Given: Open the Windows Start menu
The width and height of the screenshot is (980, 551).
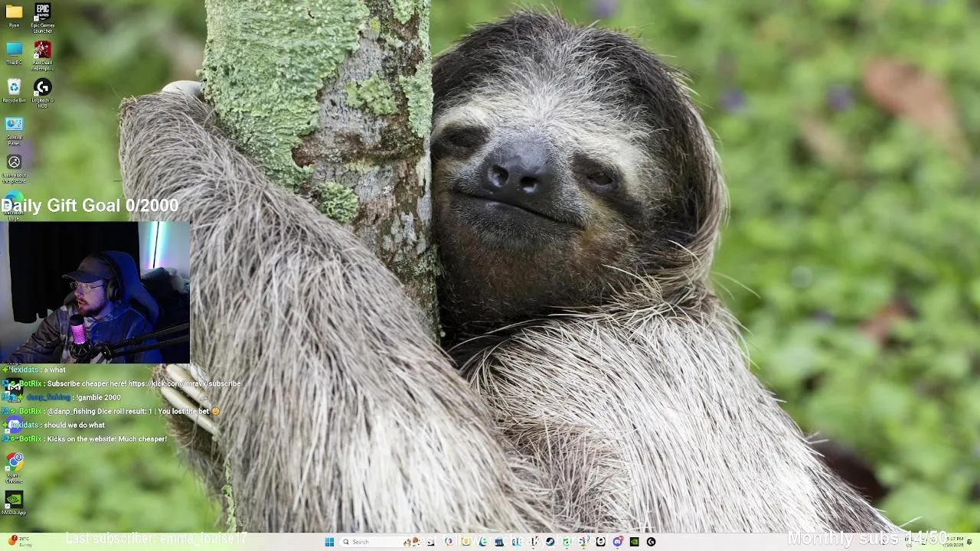Looking at the screenshot, I should pyautogui.click(x=329, y=542).
